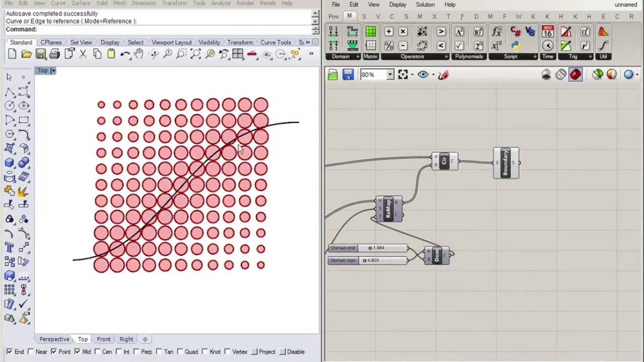Toggle the End osnap checkbox
The image size is (644, 362).
[10, 352]
